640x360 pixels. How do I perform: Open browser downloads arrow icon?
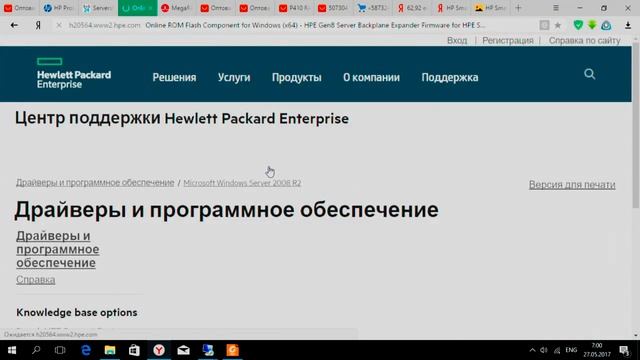click(628, 25)
